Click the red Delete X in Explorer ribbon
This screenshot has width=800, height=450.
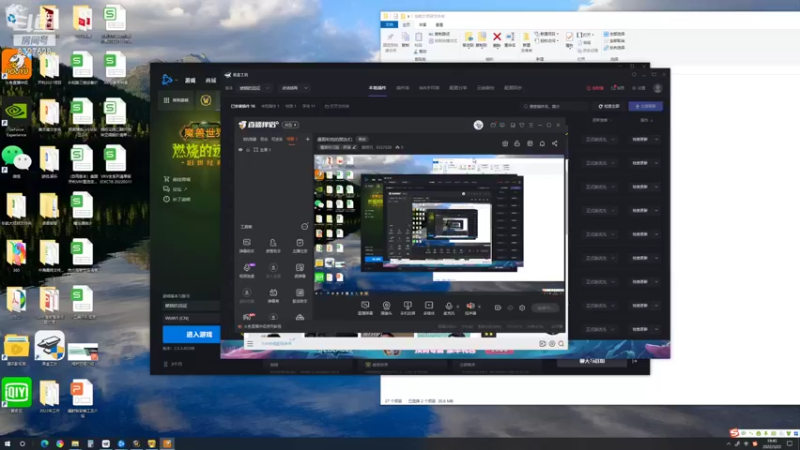[496, 39]
